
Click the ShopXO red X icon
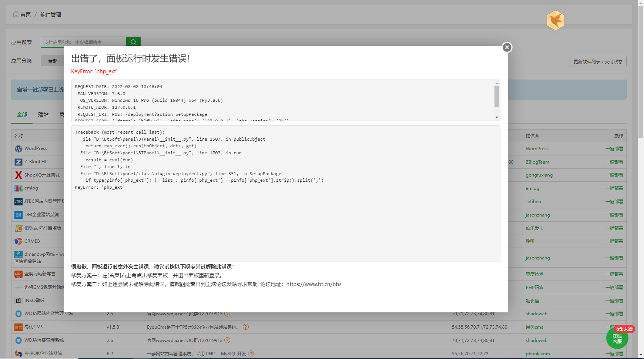[x=19, y=175]
